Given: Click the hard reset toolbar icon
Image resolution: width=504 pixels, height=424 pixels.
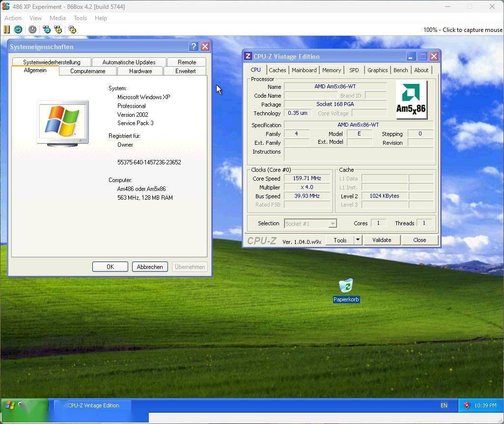Looking at the screenshot, I should [x=18, y=29].
